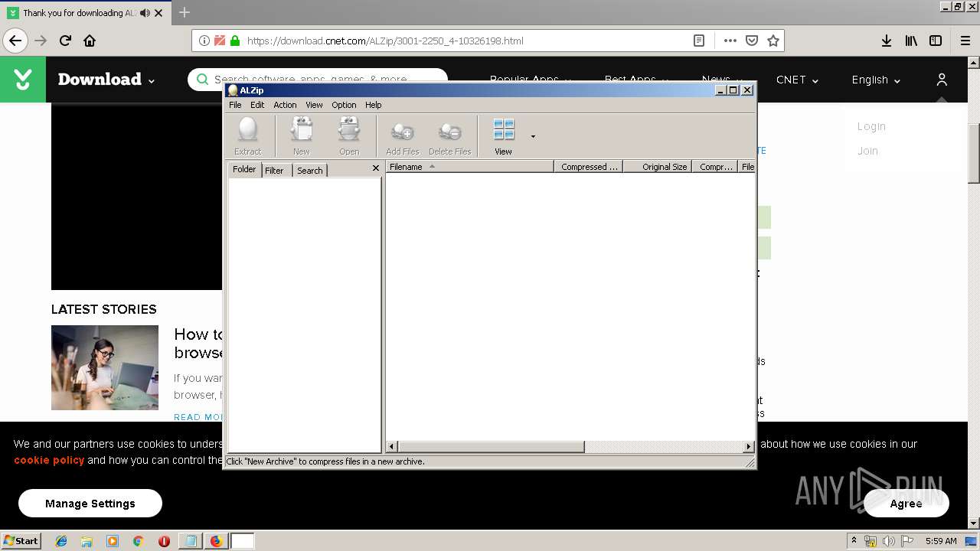Image resolution: width=980 pixels, height=551 pixels.
Task: Click the volume icon in system tray
Action: [888, 541]
